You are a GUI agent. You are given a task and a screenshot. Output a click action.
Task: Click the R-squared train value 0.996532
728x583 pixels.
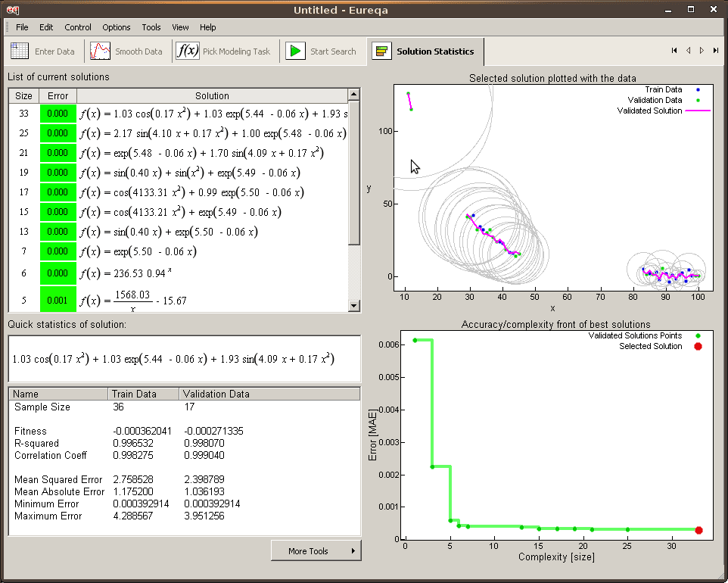[133, 443]
